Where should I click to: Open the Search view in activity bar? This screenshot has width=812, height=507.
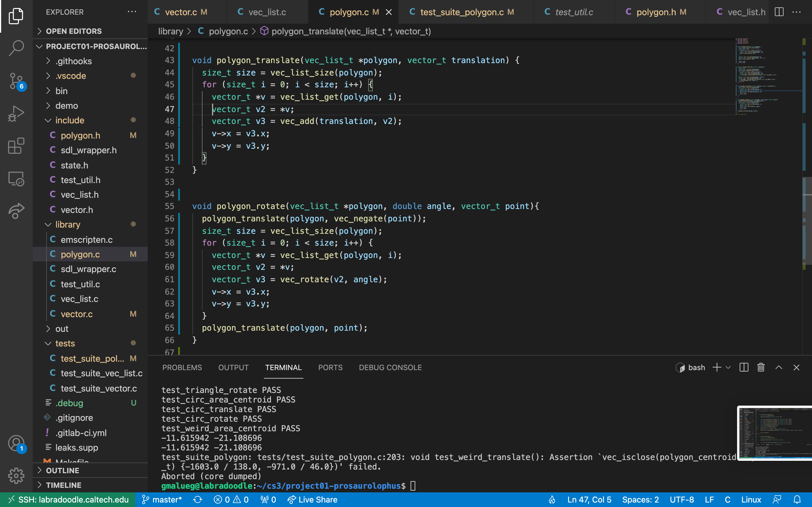16,48
